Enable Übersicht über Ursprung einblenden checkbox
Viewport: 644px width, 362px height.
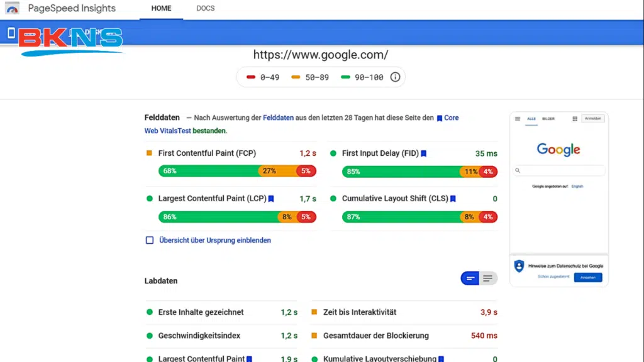pyautogui.click(x=150, y=240)
